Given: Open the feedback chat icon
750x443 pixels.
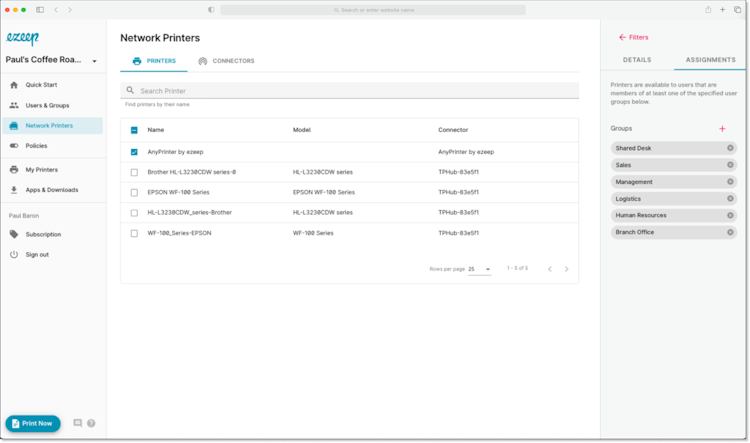Looking at the screenshot, I should click(77, 423).
